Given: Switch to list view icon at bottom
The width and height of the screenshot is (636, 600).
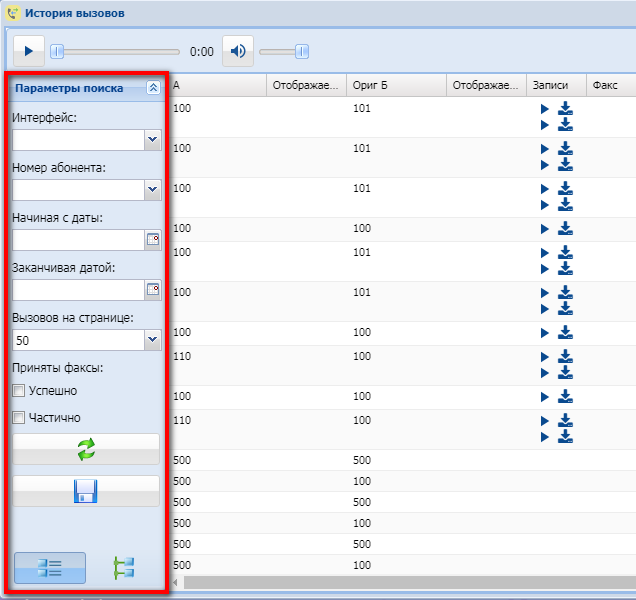Looking at the screenshot, I should tap(49, 568).
